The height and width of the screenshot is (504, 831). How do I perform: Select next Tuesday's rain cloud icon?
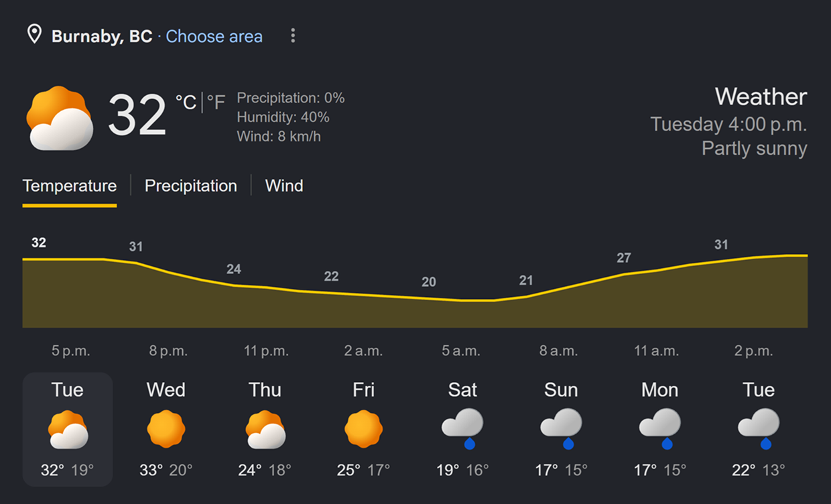point(759,429)
